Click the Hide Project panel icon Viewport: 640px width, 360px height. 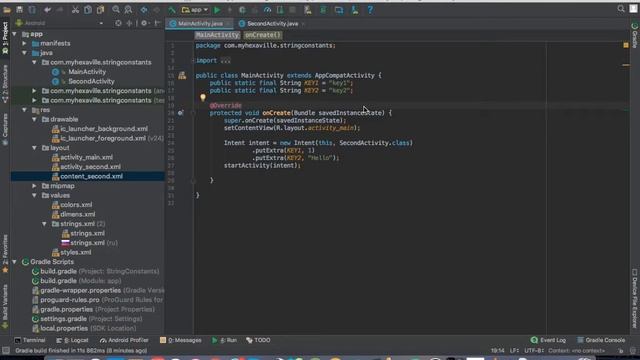point(157,23)
